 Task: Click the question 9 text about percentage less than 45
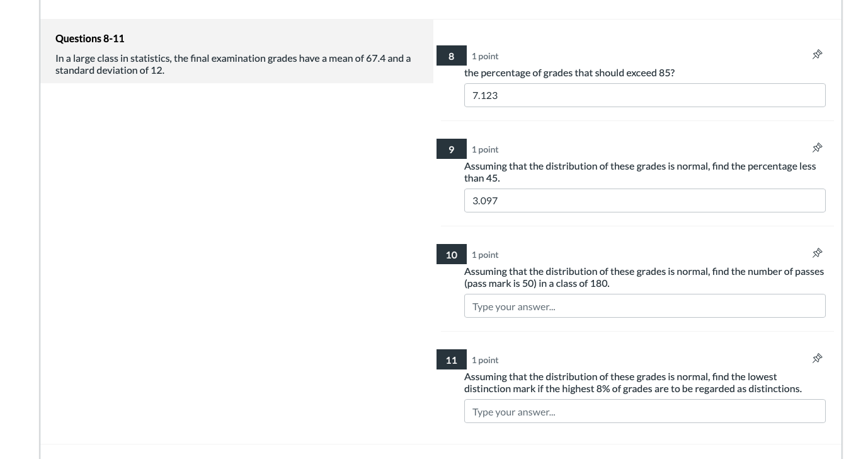640,171
